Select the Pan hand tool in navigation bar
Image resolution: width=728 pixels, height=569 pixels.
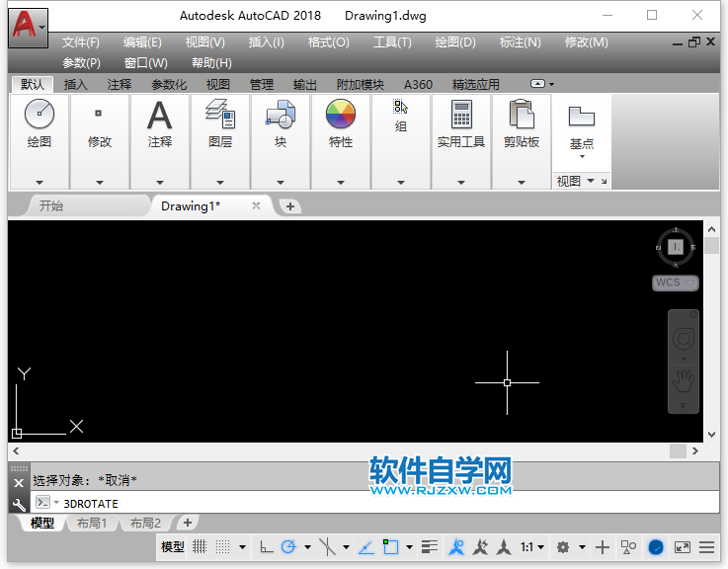684,382
